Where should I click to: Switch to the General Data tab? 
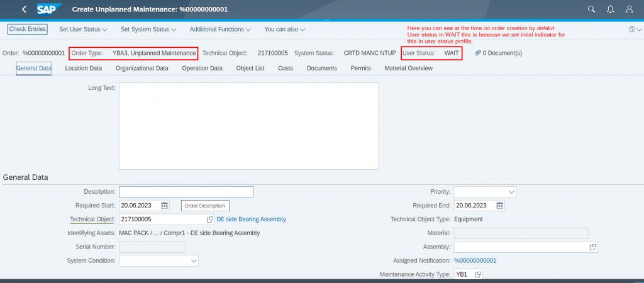34,68
